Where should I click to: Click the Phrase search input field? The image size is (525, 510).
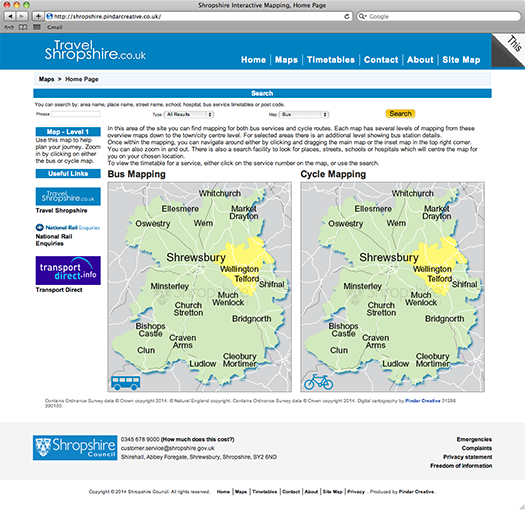[76, 114]
